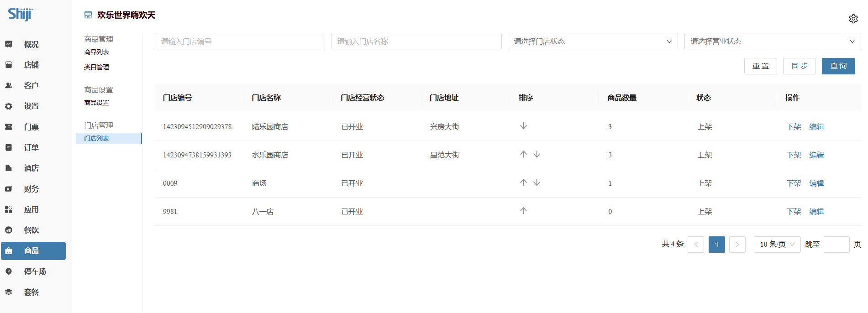Click the 查询 search button
Viewport: 868px width, 313px height.
[838, 66]
